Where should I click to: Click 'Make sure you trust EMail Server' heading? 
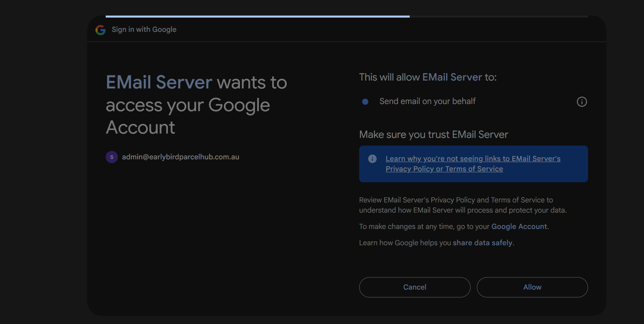coord(433,135)
